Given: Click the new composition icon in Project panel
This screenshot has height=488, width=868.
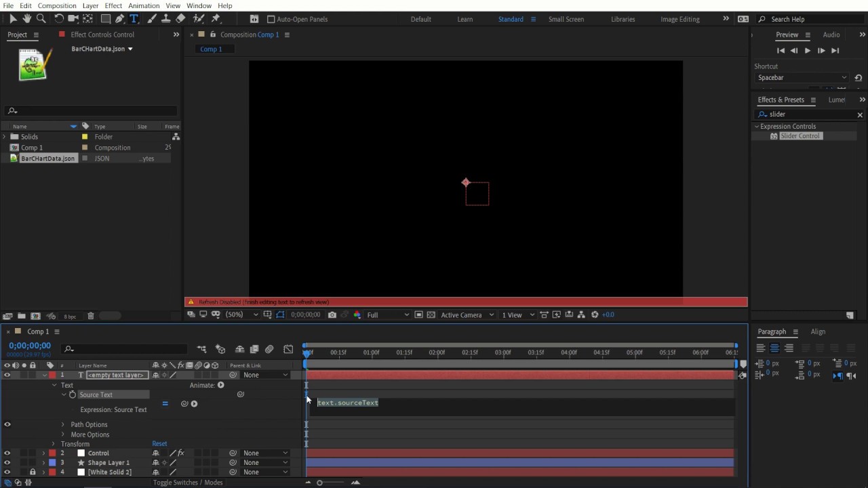Looking at the screenshot, I should point(36,316).
